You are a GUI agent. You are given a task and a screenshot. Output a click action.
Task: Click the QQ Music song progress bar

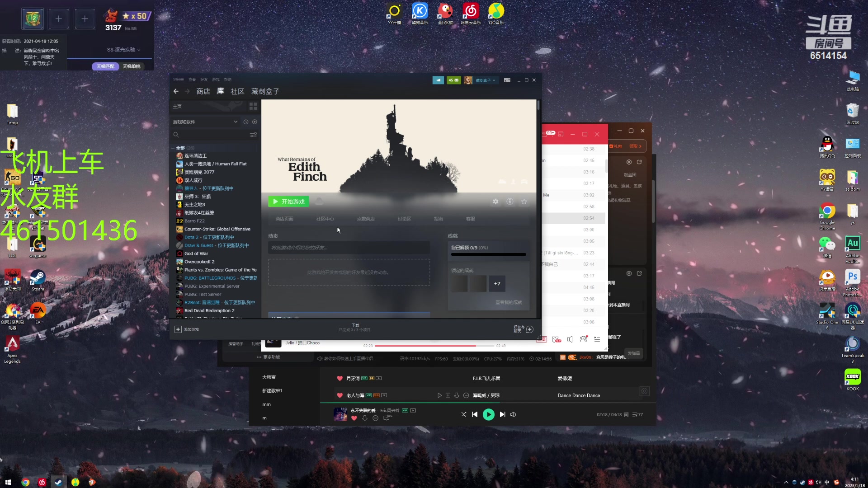click(488, 403)
